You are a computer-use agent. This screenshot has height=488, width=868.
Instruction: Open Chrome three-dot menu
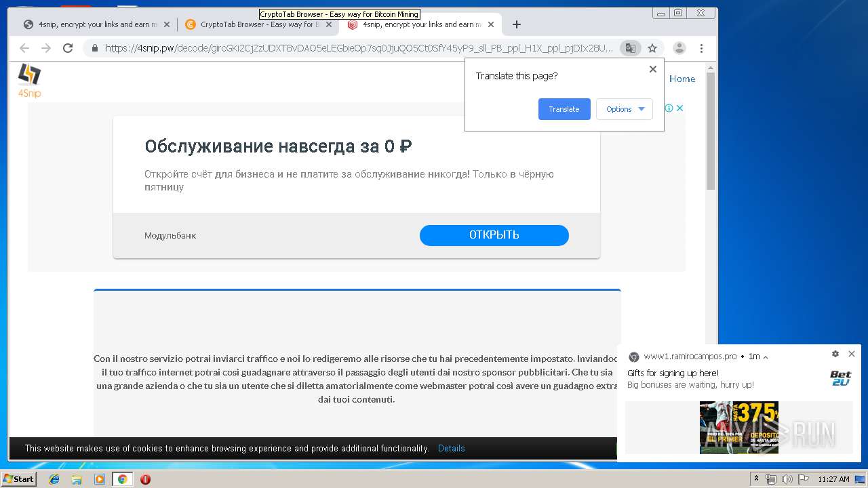701,48
